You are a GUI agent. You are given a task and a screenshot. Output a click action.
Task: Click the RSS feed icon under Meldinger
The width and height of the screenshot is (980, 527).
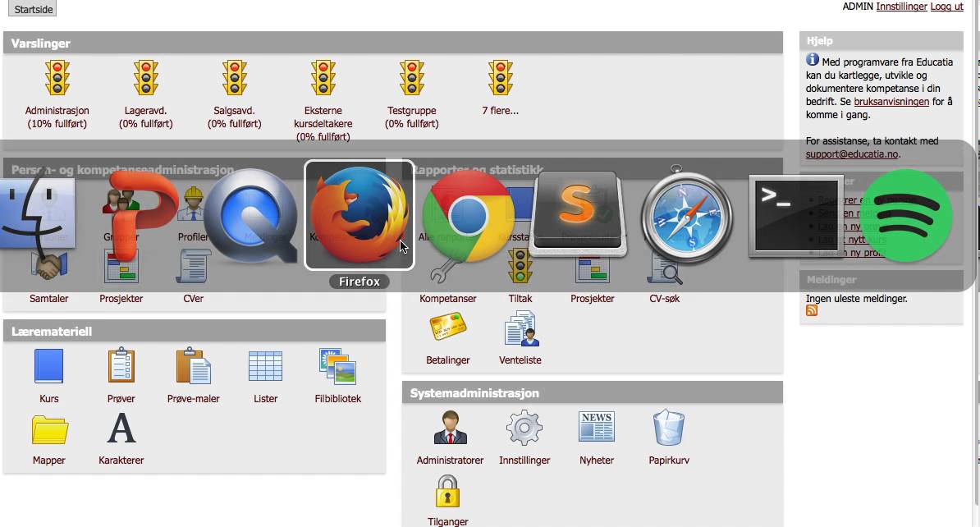point(812,310)
